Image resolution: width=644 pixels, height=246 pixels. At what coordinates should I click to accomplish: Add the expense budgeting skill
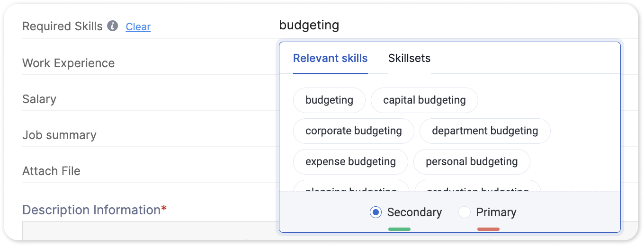pos(350,162)
